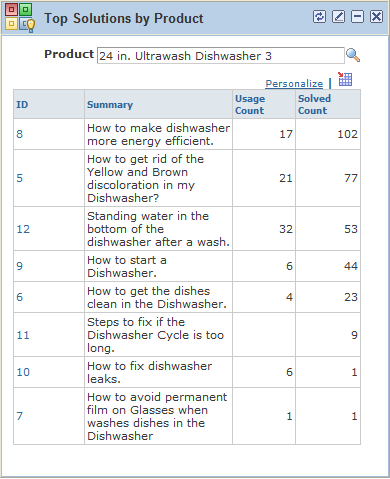The image size is (390, 479).
Task: Click the usage count 4 value
Action: point(289,297)
